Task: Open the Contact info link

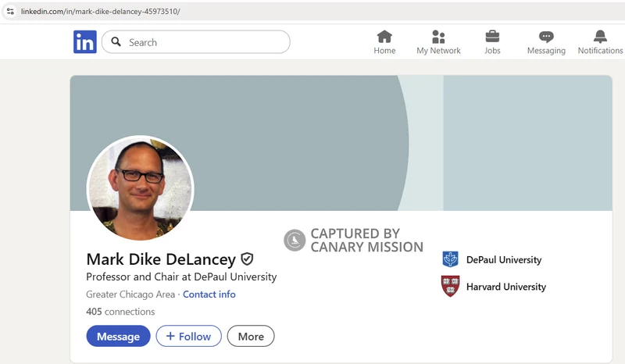Action: coord(209,294)
